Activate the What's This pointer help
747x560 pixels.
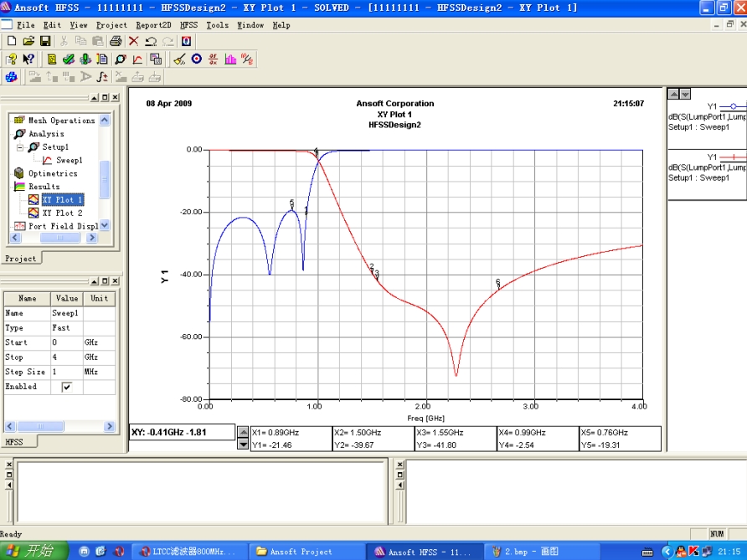click(x=28, y=59)
